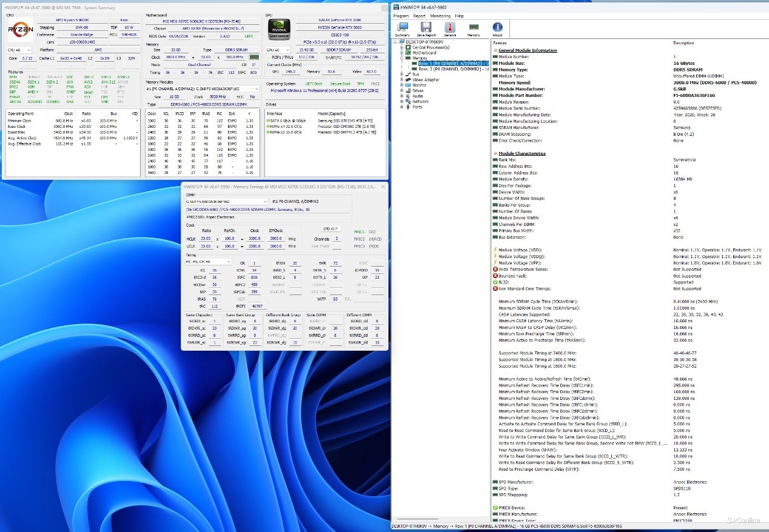This screenshot has height=532, width=769.
Task: Click the Monitor icon in device tree
Action: pos(408,85)
